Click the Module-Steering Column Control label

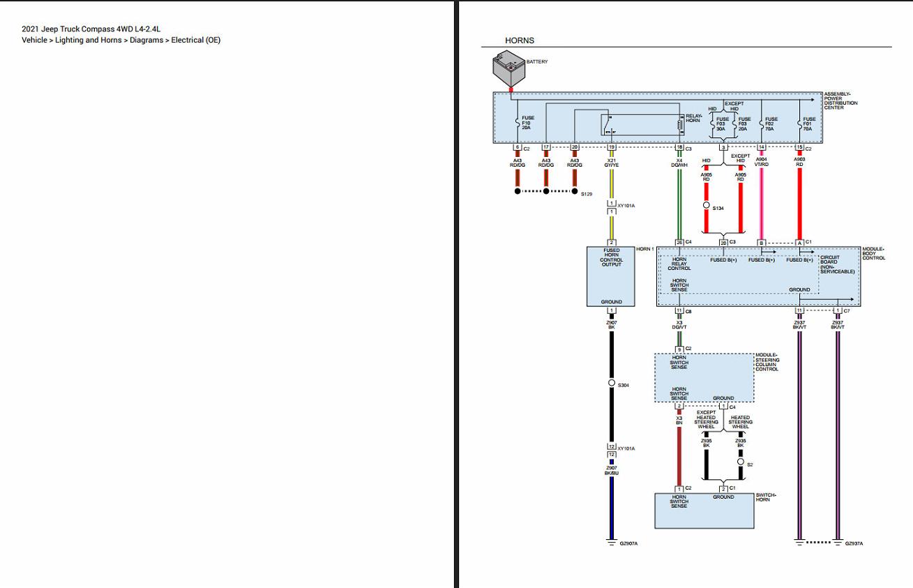[x=768, y=362]
